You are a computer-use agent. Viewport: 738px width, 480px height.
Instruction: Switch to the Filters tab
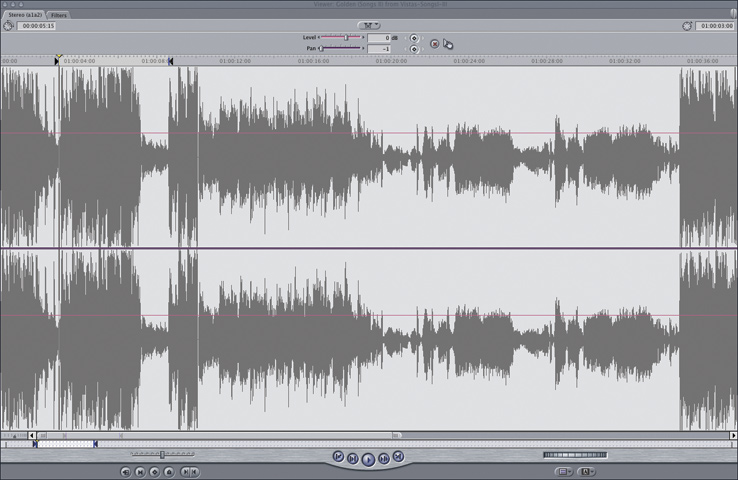[59, 16]
